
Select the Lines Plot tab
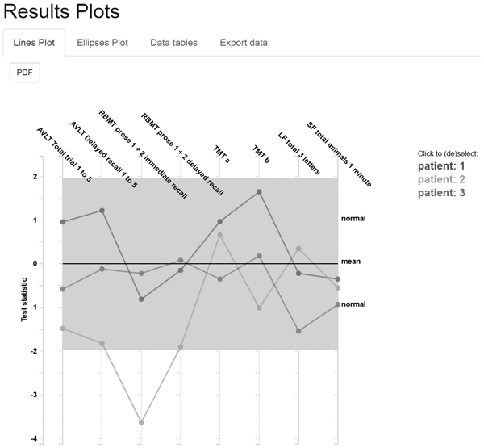[x=35, y=42]
